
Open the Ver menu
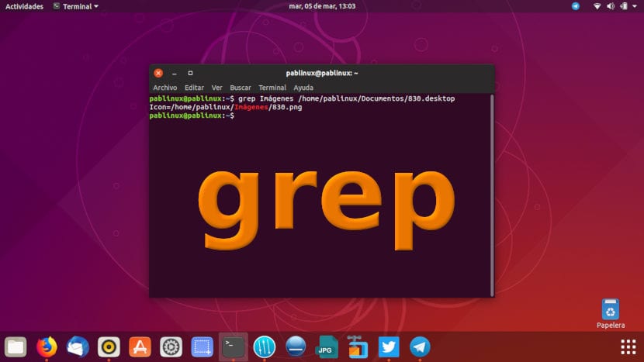[x=216, y=88]
